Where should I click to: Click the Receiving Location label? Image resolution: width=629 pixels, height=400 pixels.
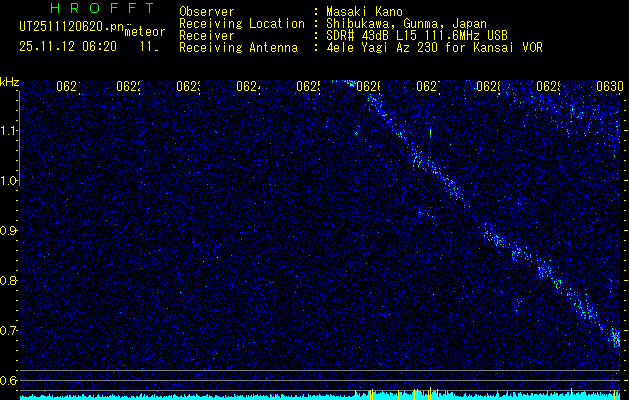coord(242,24)
